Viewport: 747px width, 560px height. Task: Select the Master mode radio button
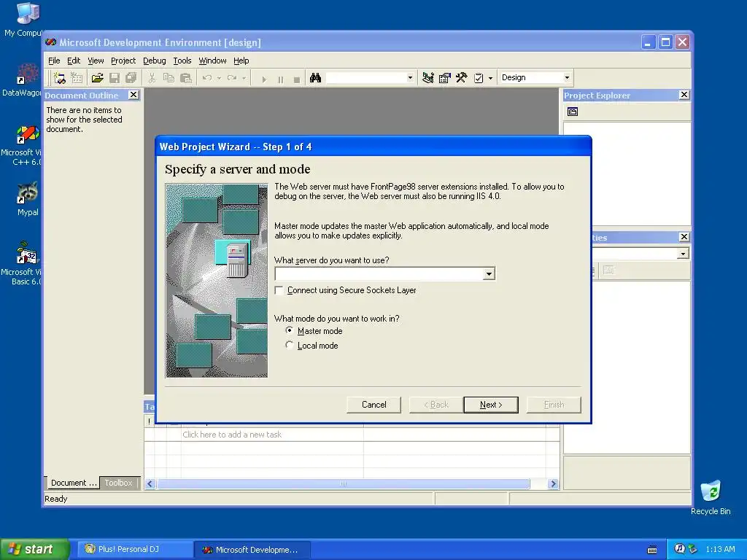pos(289,330)
